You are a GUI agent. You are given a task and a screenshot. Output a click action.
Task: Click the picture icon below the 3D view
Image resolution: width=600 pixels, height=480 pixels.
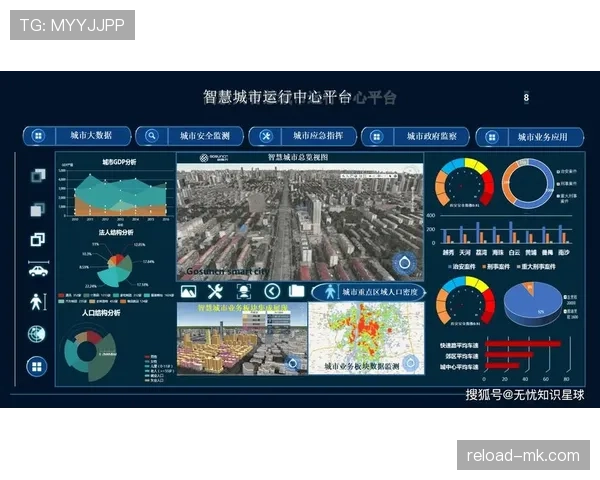[188, 292]
